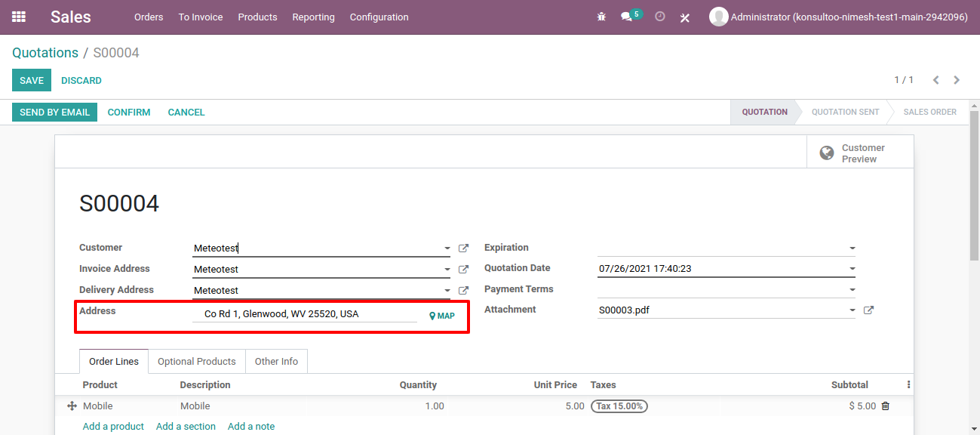The image size is (980, 435).
Task: Click the Sales app title
Action: pos(71,17)
